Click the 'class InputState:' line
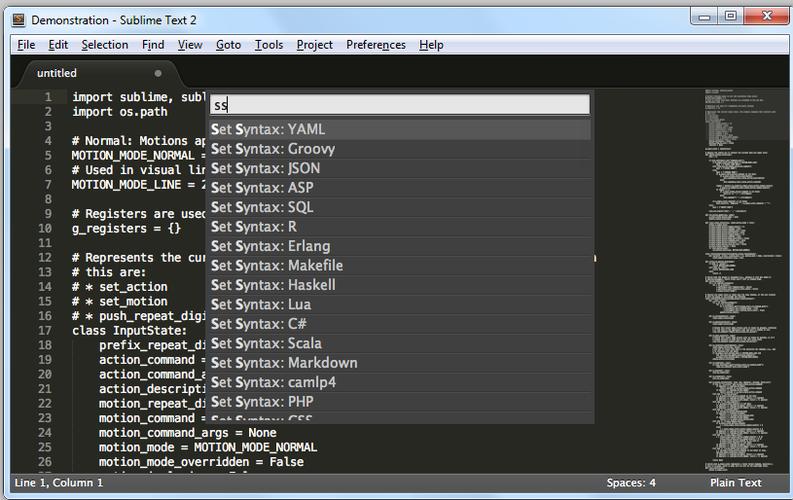 pos(129,331)
